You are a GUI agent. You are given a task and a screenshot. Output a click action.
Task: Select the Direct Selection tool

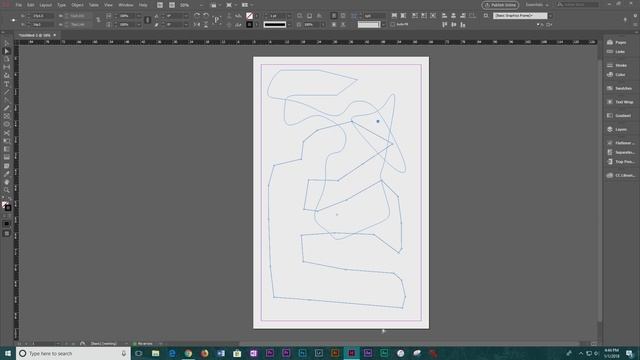tap(7, 51)
